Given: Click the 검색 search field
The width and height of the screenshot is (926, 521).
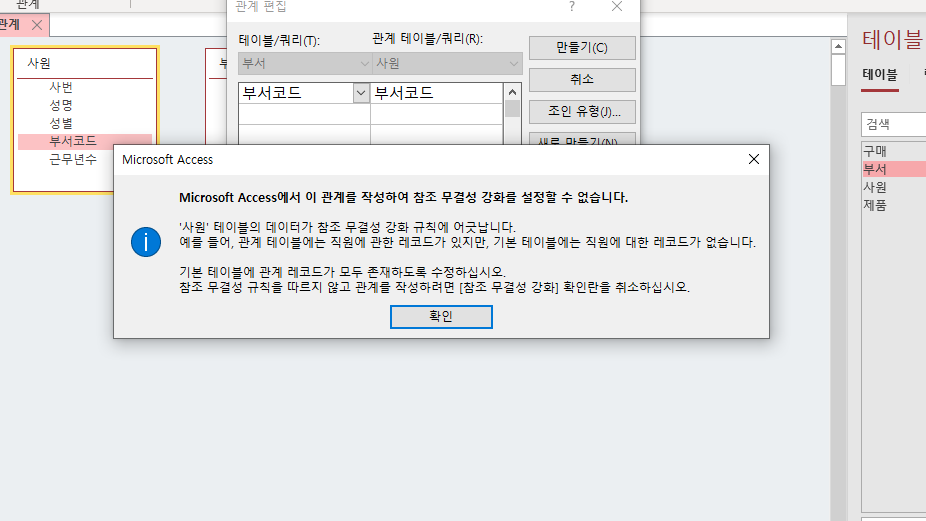Looking at the screenshot, I should (892, 124).
